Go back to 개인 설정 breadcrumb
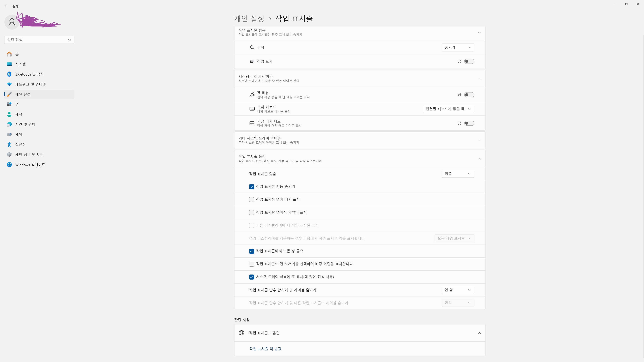 249,18
